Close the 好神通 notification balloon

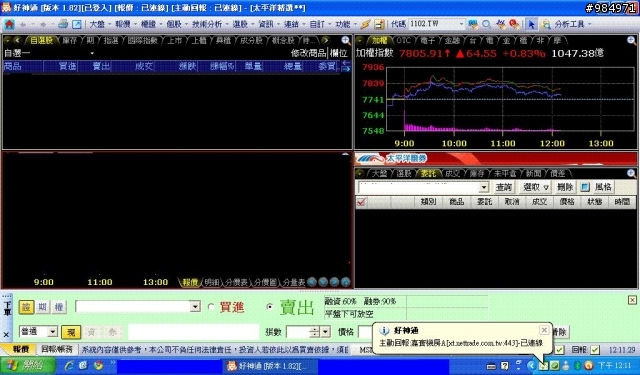544,330
